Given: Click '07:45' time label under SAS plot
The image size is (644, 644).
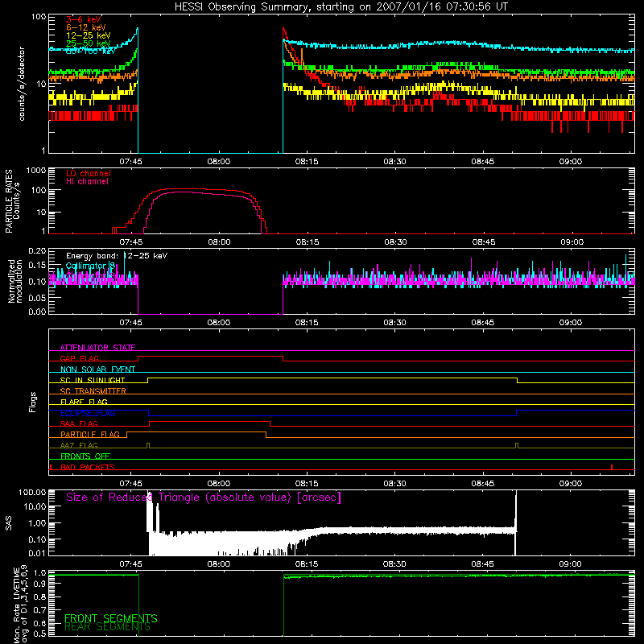Looking at the screenshot, I should [131, 564].
